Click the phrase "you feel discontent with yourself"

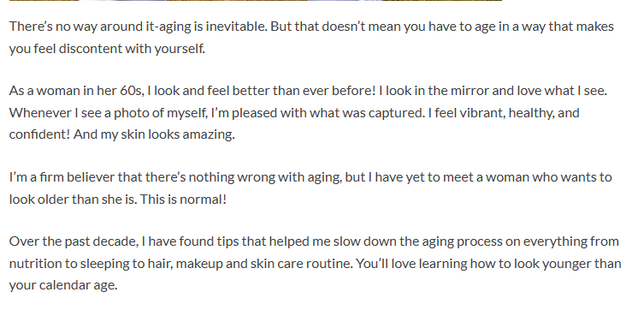click(106, 49)
